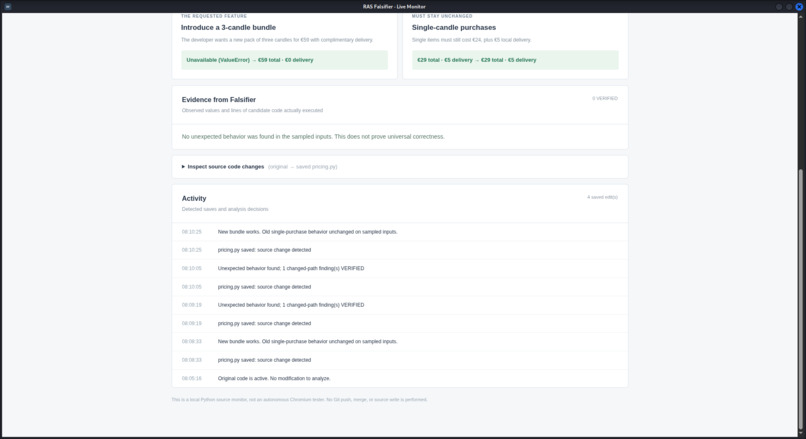The width and height of the screenshot is (806, 439).
Task: Close the RAS Falsifier window
Action: click(x=799, y=7)
